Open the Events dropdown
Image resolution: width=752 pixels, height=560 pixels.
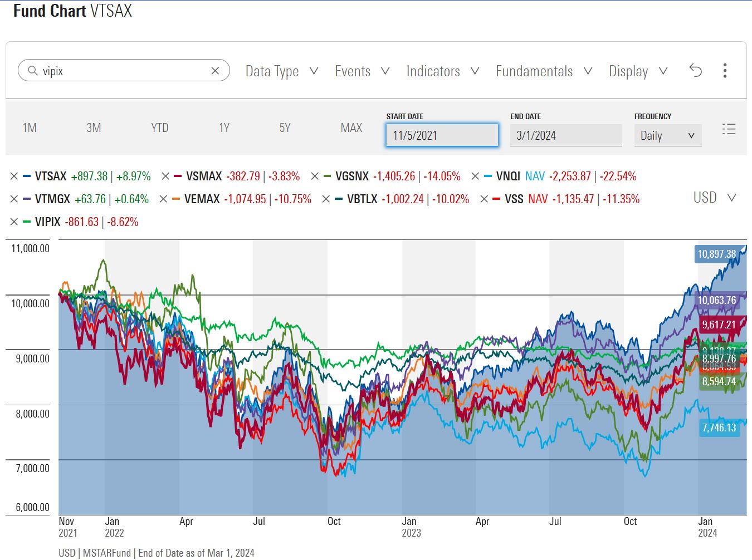(362, 71)
